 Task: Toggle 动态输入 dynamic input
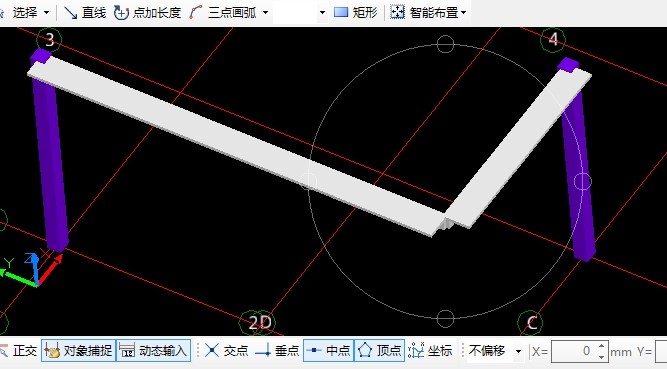coord(154,351)
